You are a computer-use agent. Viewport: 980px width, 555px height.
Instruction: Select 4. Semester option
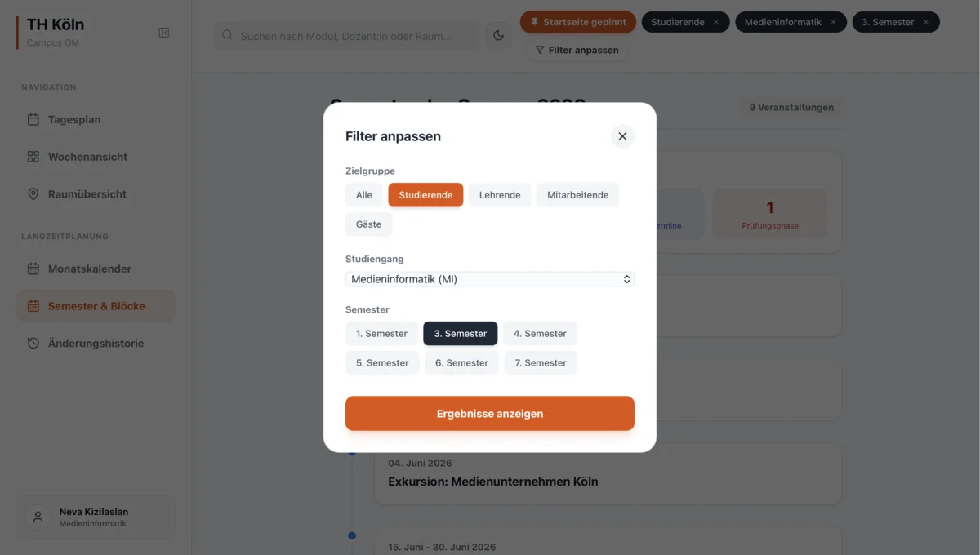[540, 333]
